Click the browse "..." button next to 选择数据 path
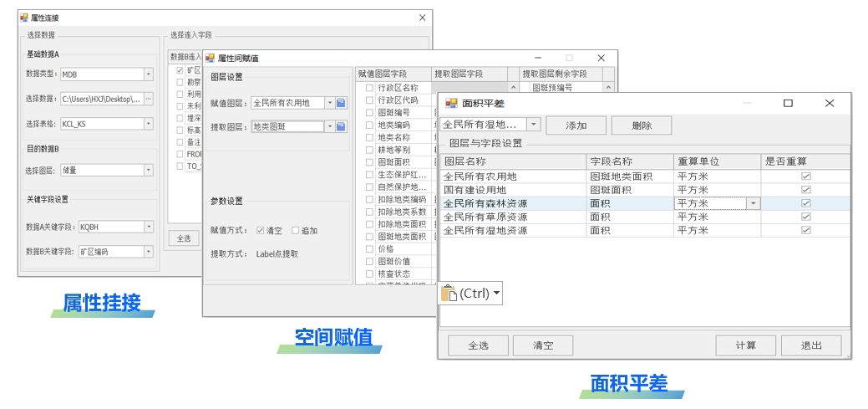This screenshot has height=409, width=868. pyautogui.click(x=149, y=99)
